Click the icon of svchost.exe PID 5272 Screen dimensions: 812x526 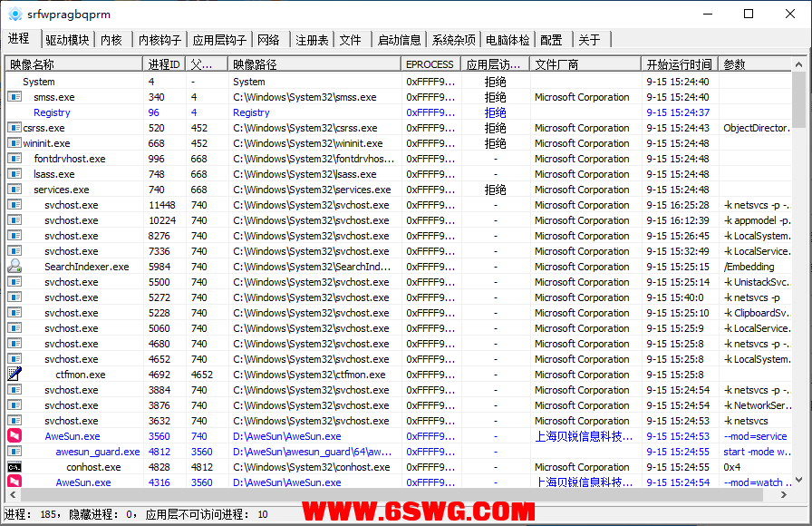pos(14,297)
